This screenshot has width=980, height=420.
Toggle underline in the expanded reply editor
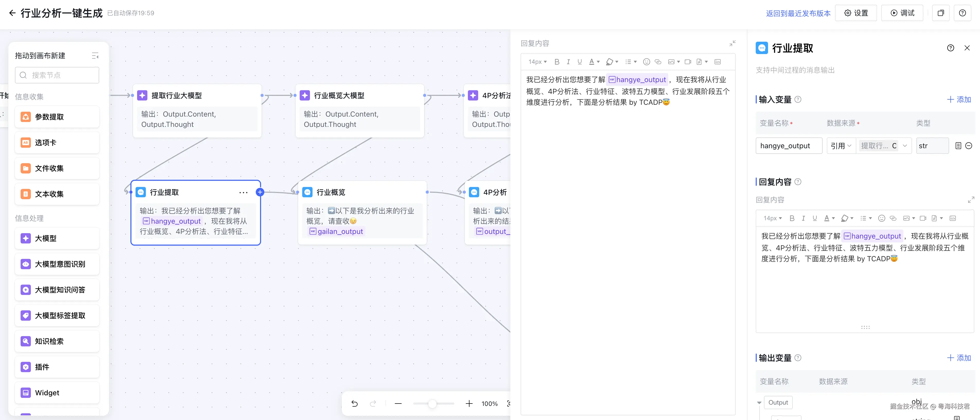(580, 62)
